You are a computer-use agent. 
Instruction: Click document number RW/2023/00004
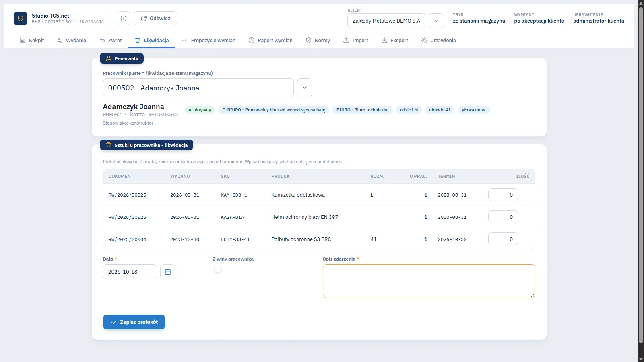click(127, 239)
